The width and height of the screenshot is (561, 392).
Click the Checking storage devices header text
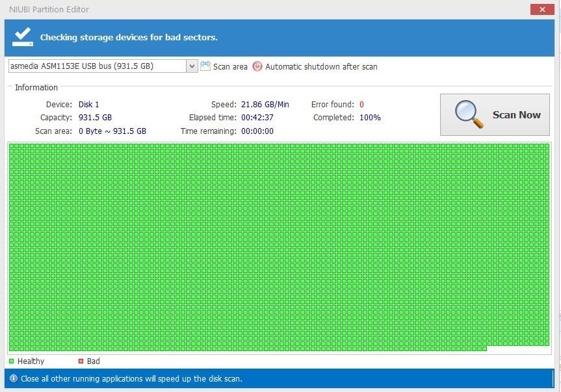(x=129, y=37)
